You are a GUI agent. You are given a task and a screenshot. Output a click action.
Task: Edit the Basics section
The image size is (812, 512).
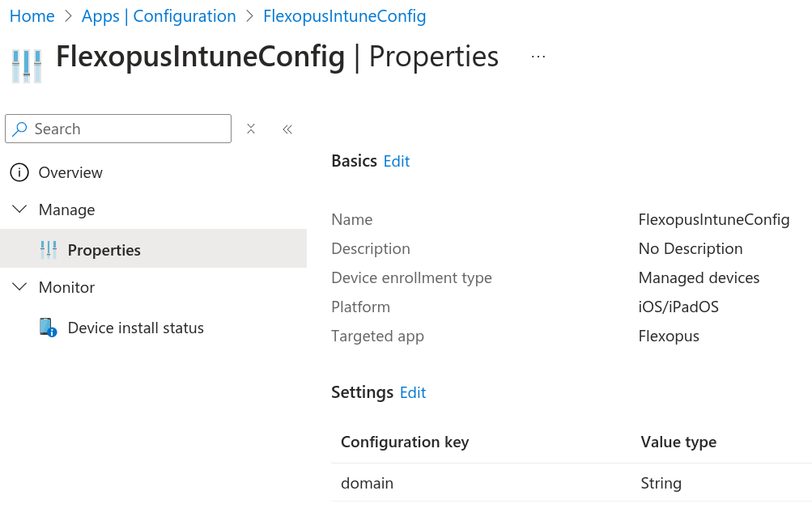pos(397,161)
